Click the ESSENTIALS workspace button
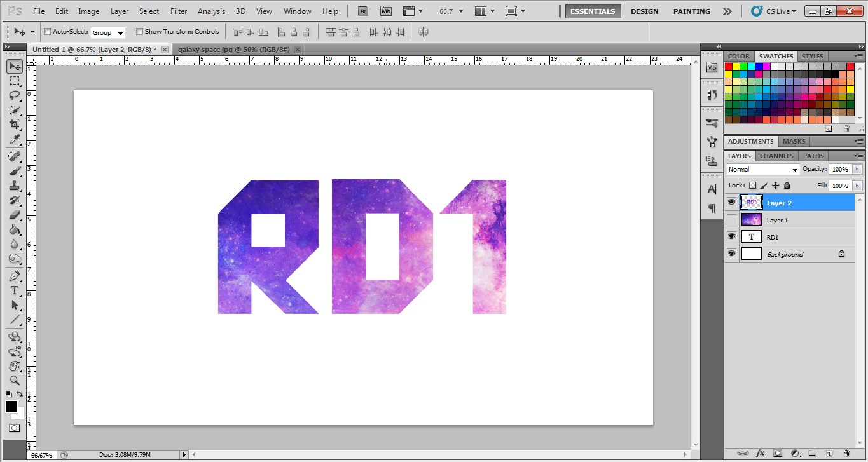This screenshot has height=462, width=868. 592,11
